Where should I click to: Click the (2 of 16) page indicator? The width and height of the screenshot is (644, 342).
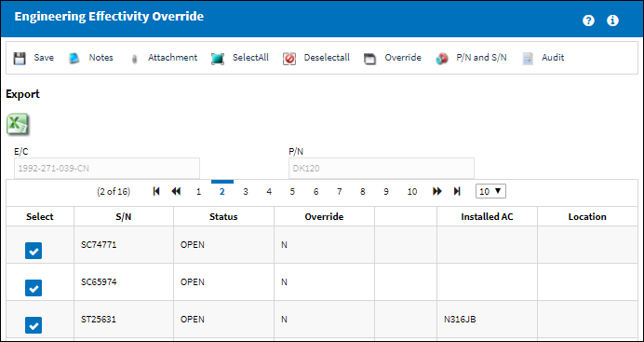114,192
